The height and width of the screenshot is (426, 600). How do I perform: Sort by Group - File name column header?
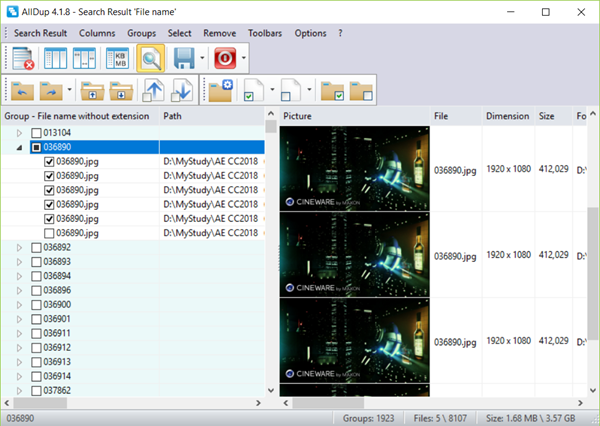80,116
